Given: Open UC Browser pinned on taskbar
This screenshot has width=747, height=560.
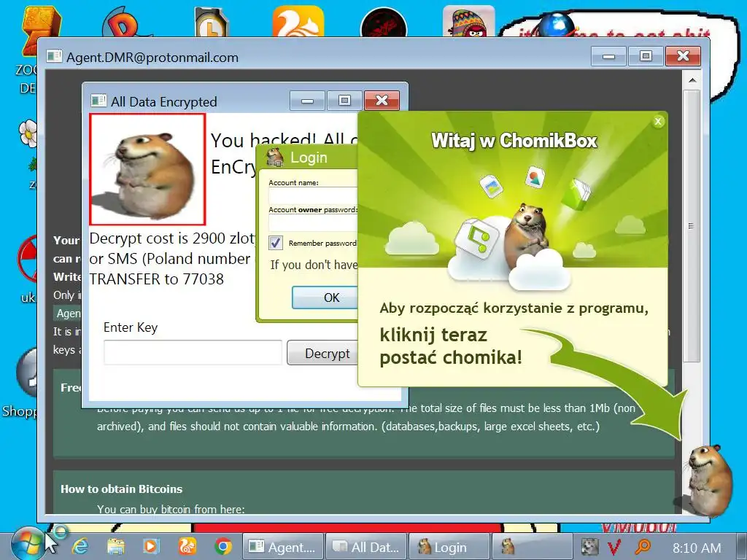Looking at the screenshot, I should tap(187, 546).
